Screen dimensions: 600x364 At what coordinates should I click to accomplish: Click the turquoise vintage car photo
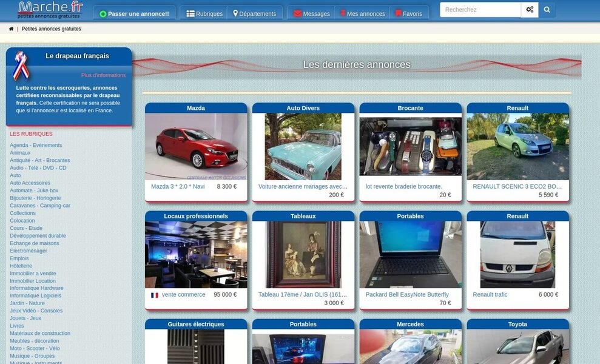[x=303, y=147]
